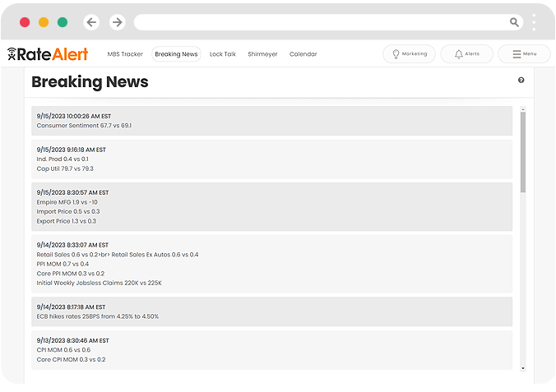
Task: Click the Export Price 1.3 vs 0.3 line
Action: click(x=67, y=221)
